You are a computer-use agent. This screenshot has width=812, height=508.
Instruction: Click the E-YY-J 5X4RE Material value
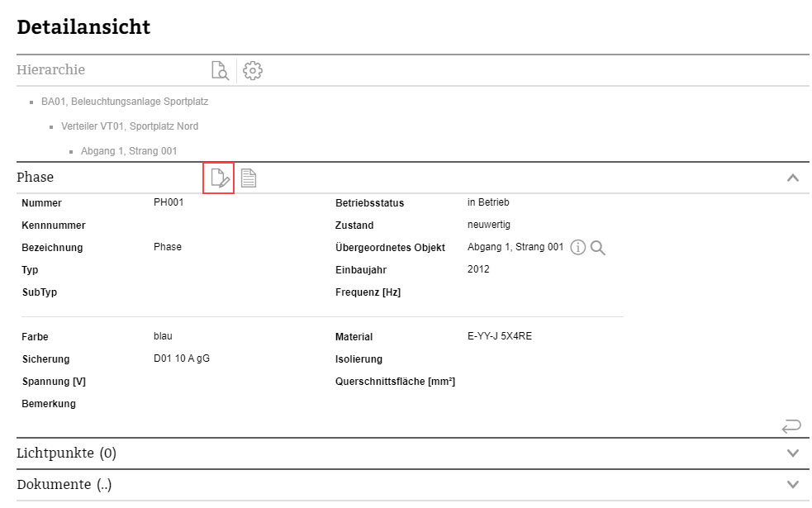500,336
